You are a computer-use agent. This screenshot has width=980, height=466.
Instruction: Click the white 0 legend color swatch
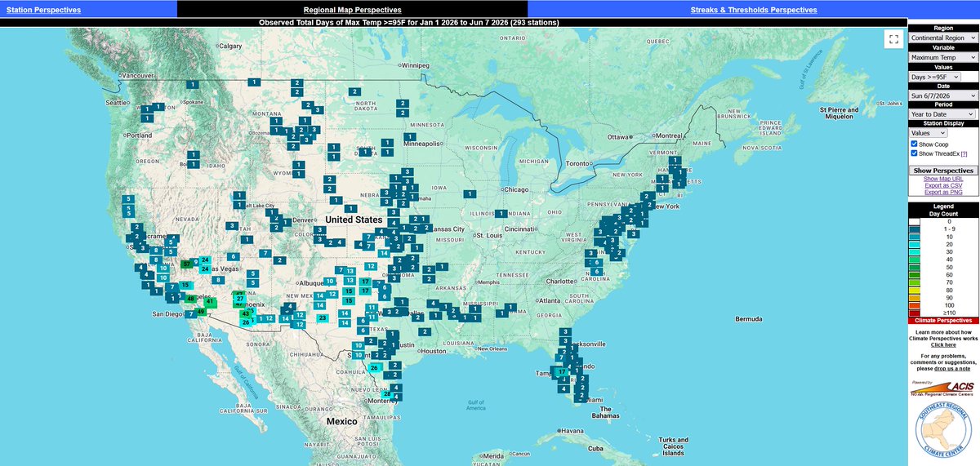915,221
